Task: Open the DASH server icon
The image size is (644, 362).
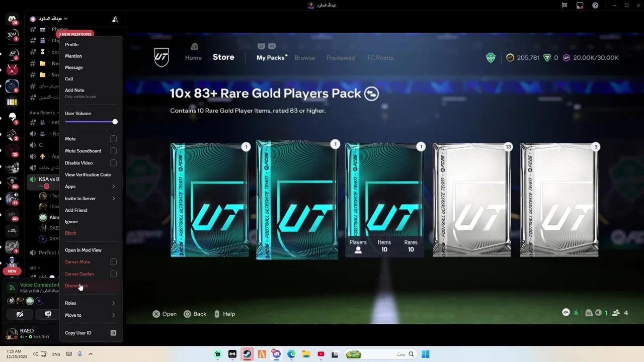Action: click(x=12, y=102)
